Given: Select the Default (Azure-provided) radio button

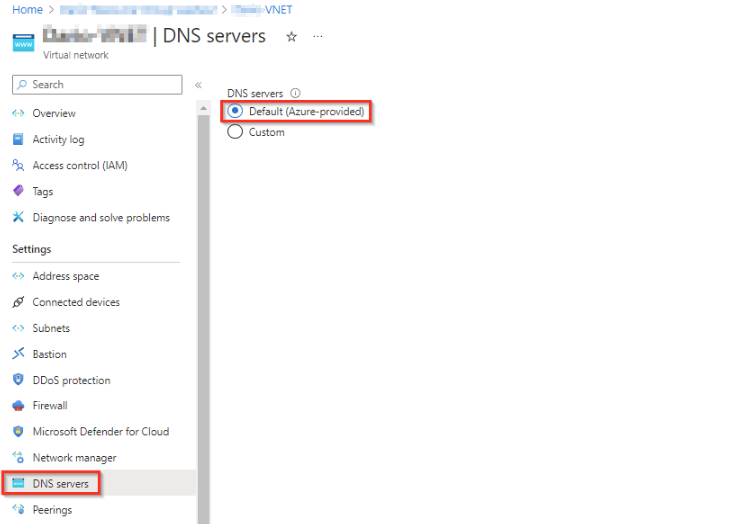Looking at the screenshot, I should [x=235, y=111].
